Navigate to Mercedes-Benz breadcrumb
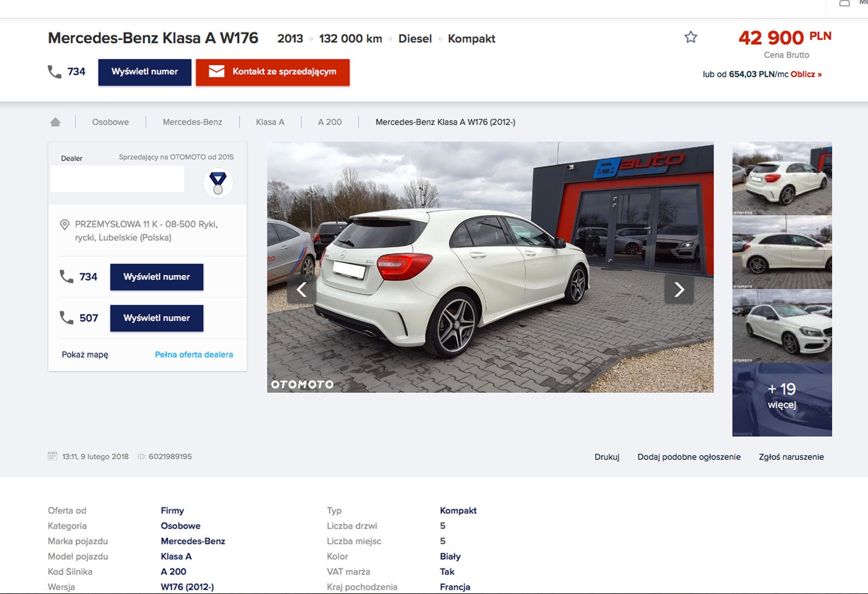The height and width of the screenshot is (594, 868). pos(192,122)
